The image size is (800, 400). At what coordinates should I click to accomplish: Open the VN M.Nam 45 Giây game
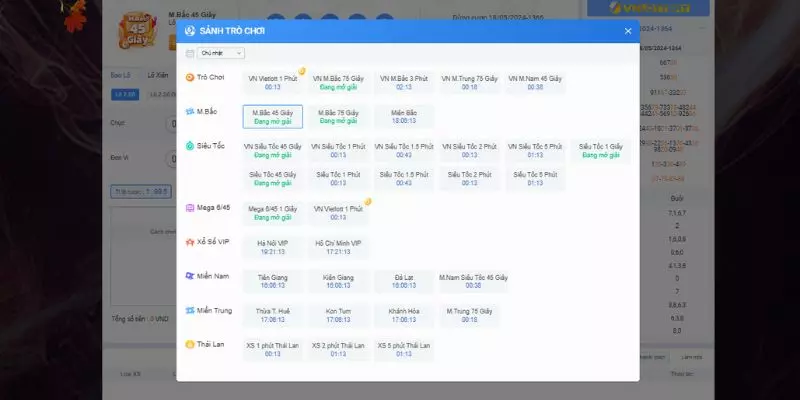pyautogui.click(x=535, y=83)
